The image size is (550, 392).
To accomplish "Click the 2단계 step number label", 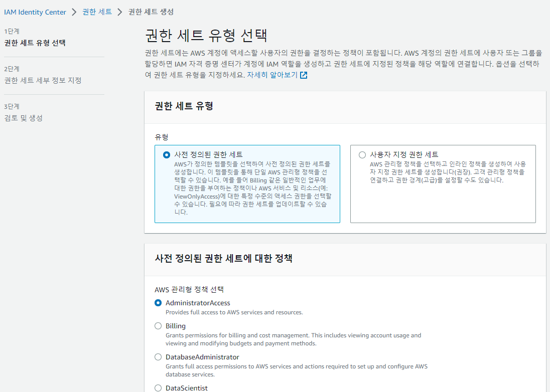I will click(12, 69).
